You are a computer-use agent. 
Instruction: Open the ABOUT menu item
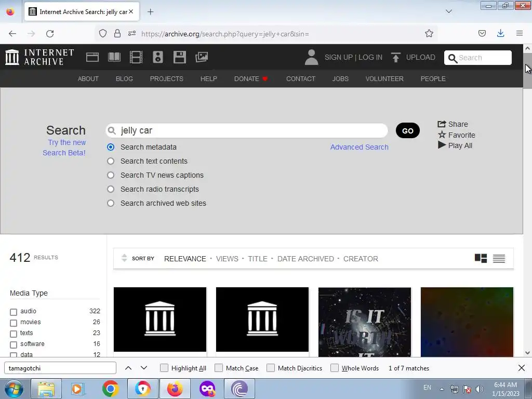point(88,79)
